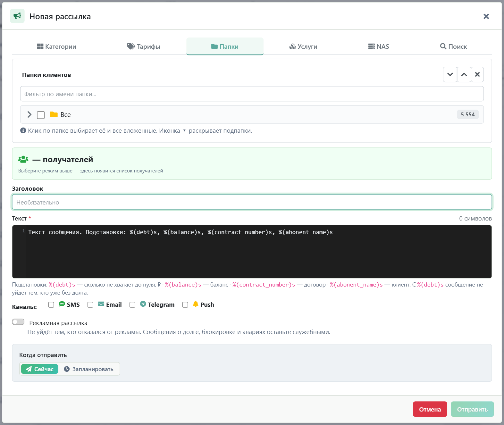Viewport: 504px width, 425px height.
Task: Select the Папки tab
Action: click(225, 46)
